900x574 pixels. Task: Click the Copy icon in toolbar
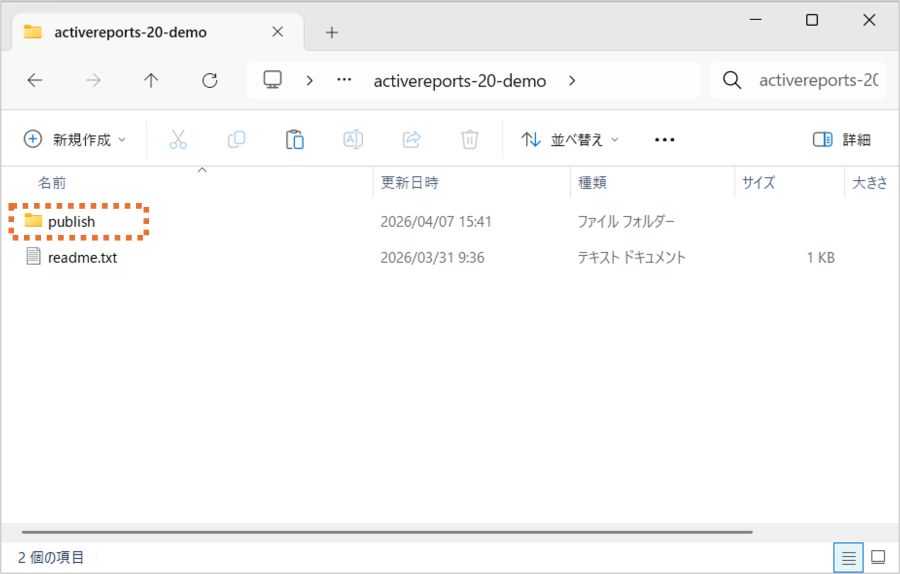click(236, 139)
